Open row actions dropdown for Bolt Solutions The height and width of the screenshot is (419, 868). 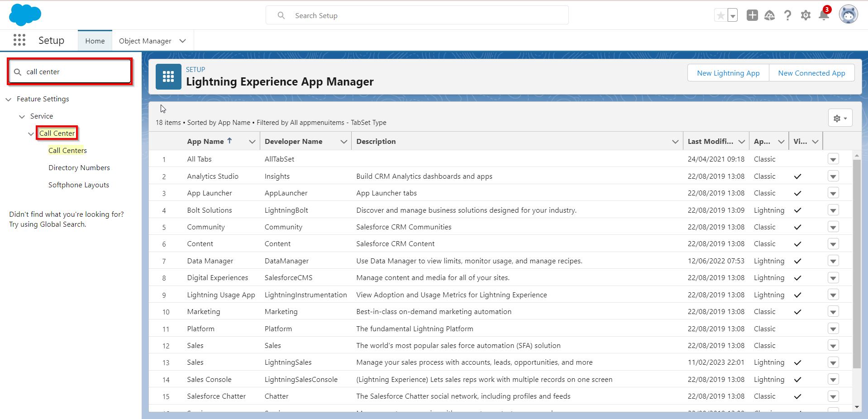pos(833,210)
